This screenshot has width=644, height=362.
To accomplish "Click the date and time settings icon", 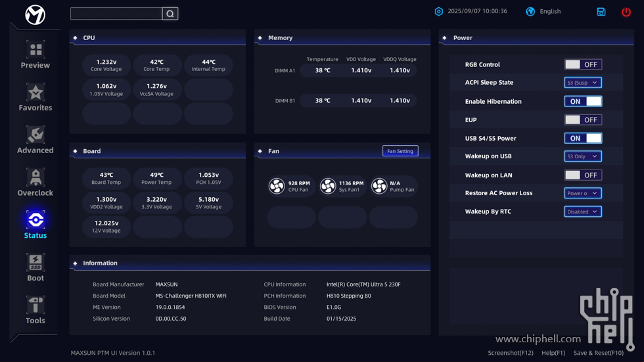I will tap(439, 11).
